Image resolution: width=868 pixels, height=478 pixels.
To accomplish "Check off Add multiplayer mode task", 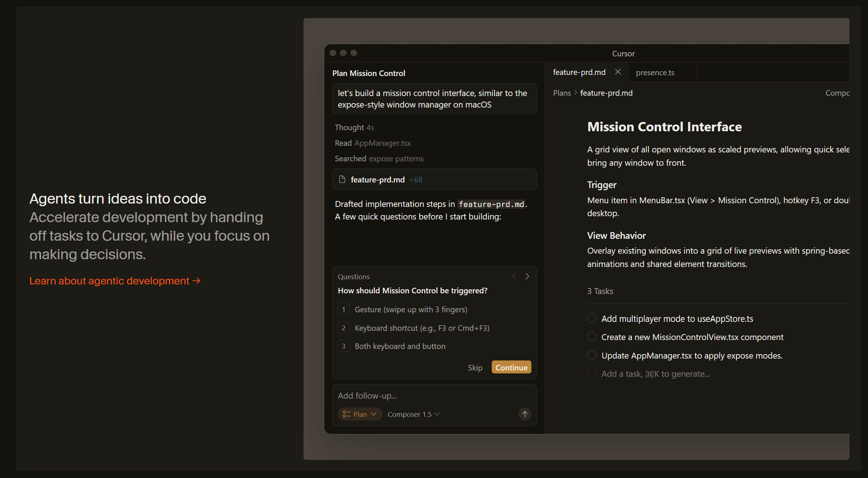I will tap(592, 319).
